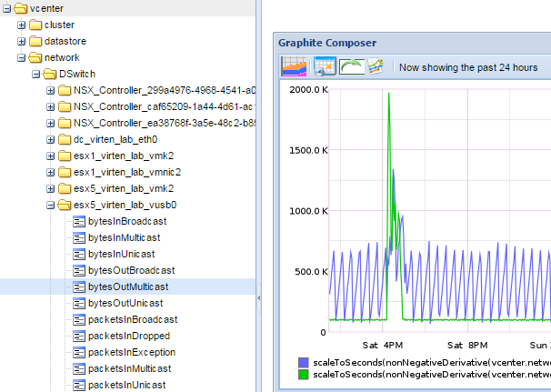The image size is (551, 392).
Task: Click the packetsInMulticast metric icon
Action: coord(79,368)
